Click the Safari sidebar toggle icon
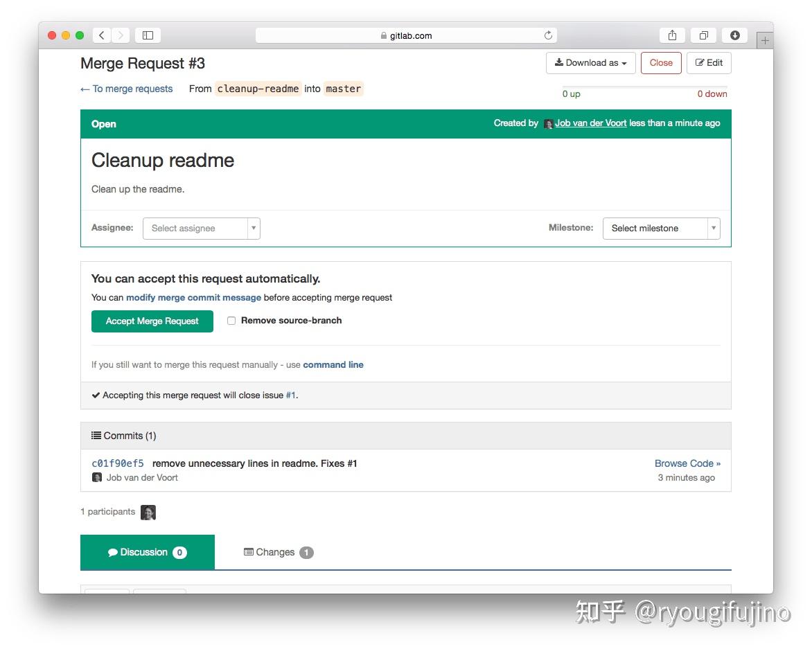The height and width of the screenshot is (649, 812). [x=146, y=35]
